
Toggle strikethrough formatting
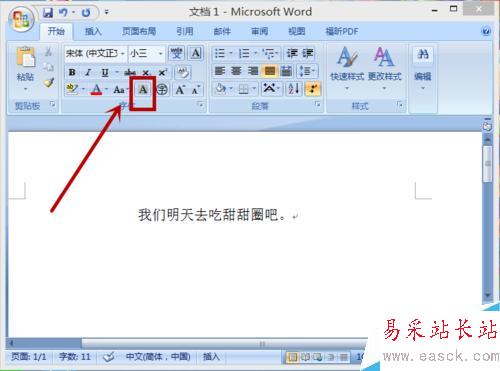point(130,72)
